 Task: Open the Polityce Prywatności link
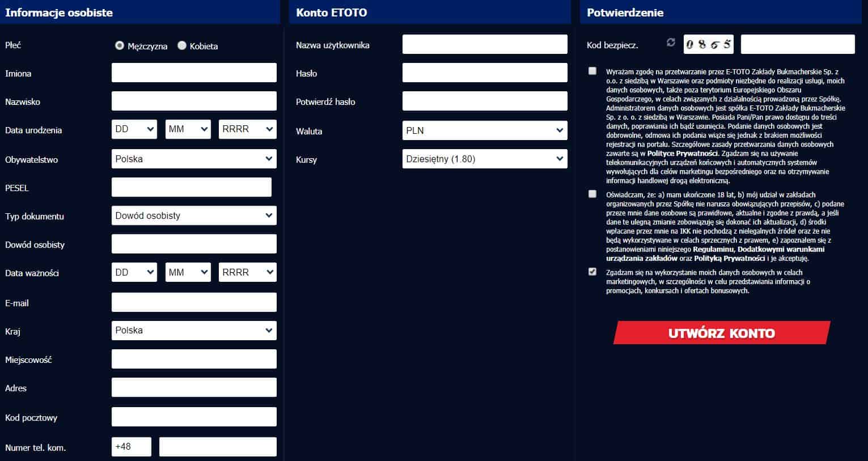pyautogui.click(x=683, y=154)
